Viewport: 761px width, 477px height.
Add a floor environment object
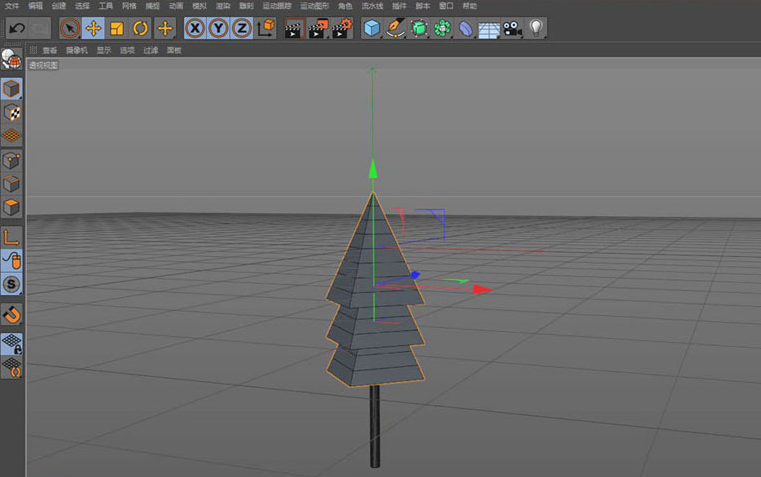coord(489,29)
